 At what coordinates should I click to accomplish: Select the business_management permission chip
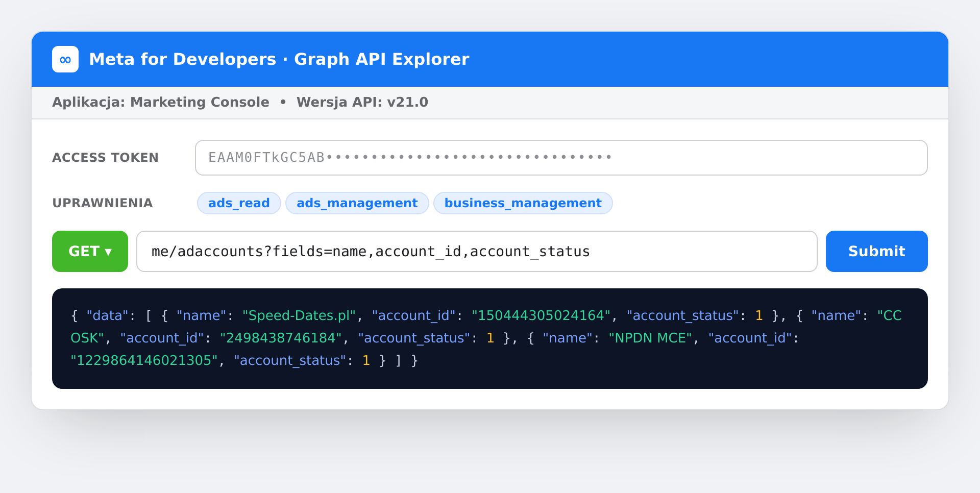click(x=523, y=203)
